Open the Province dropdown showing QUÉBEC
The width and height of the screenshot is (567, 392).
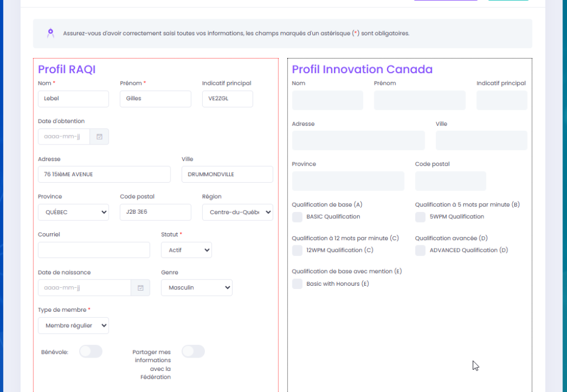coord(73,212)
